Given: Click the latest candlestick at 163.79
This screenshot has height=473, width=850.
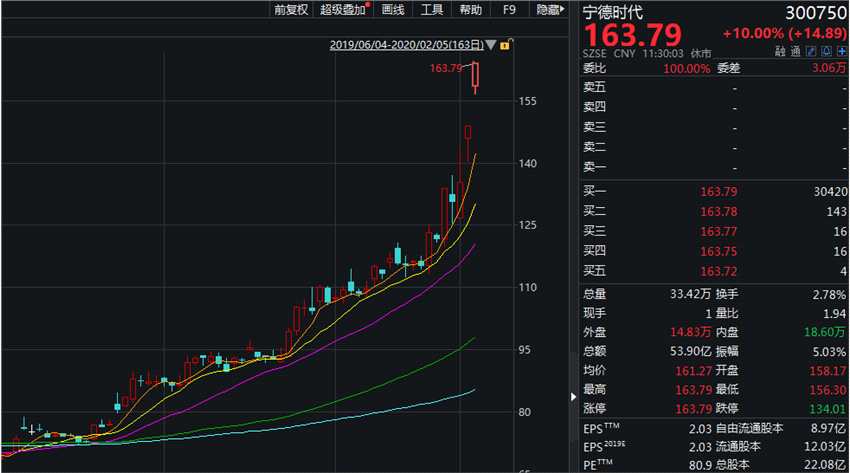Looking at the screenshot, I should coord(475,76).
